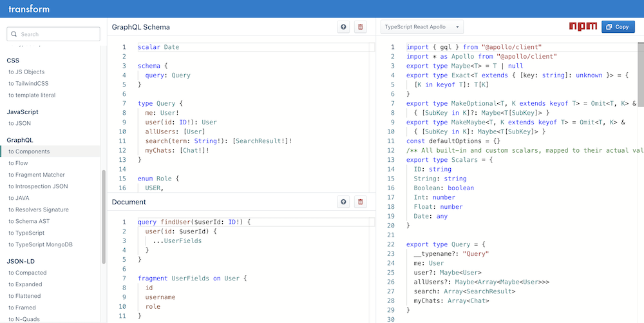The width and height of the screenshot is (644, 323).
Task: Open 'to TailwindCSS' under CSS
Action: 28,83
